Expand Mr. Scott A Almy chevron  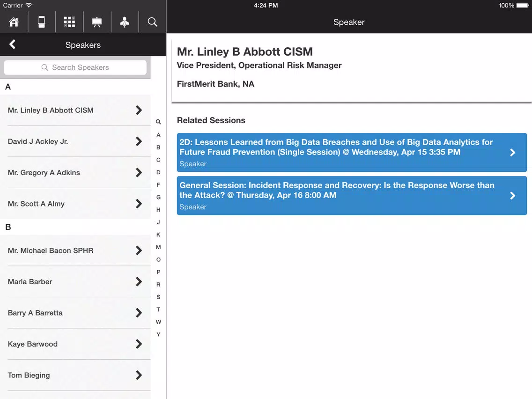tap(139, 204)
